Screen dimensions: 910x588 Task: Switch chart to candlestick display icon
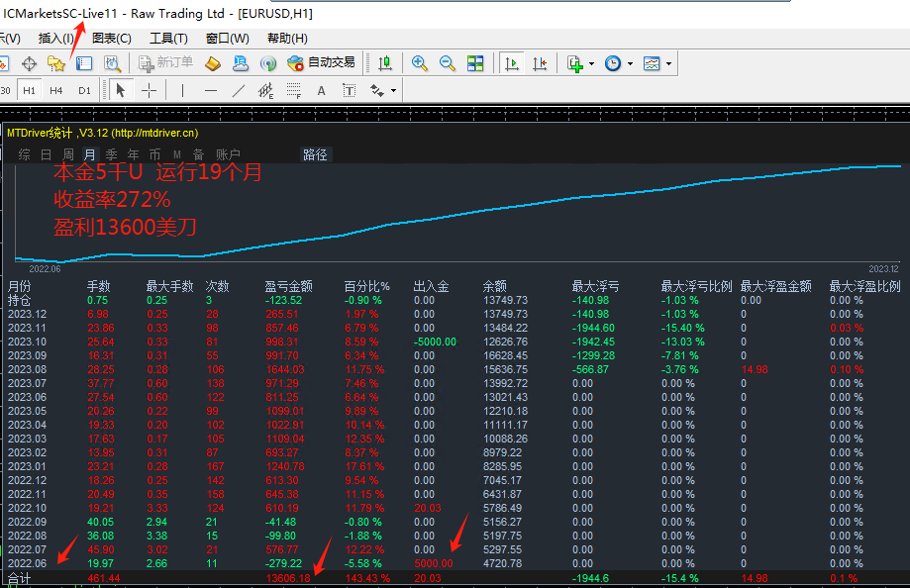click(x=385, y=64)
